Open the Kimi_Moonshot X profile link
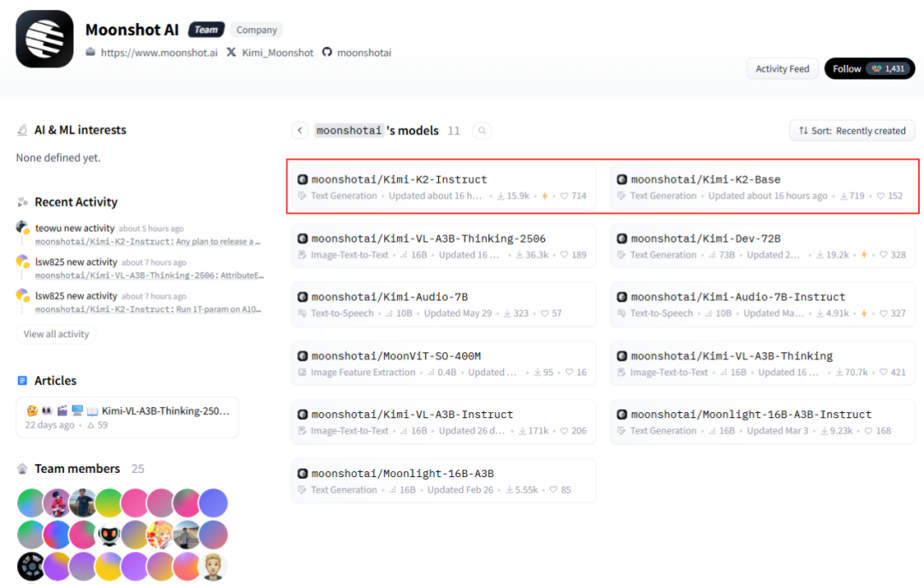 click(277, 52)
